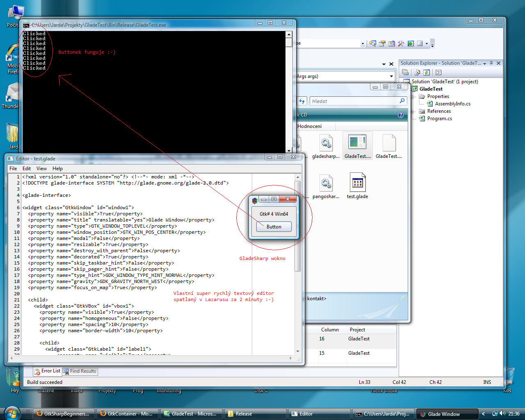Click network icon in system tray
Viewport: 525px width, 420px height.
pos(495,413)
